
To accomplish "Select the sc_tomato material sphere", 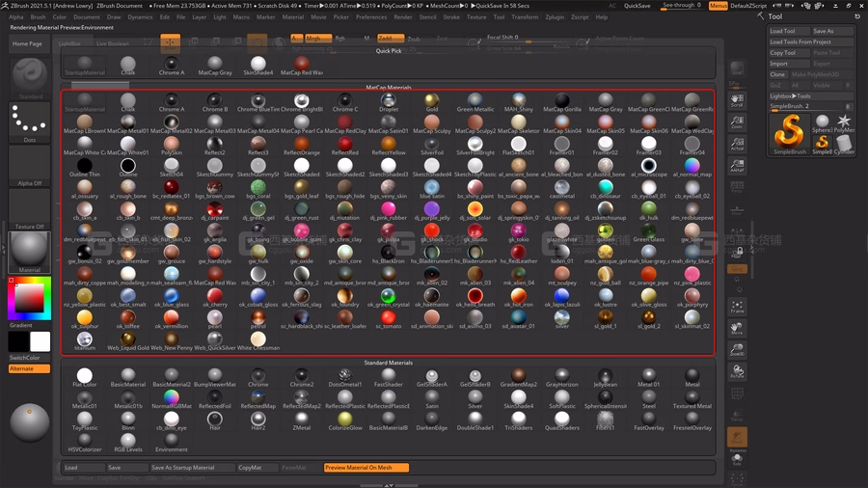I will pos(389,317).
